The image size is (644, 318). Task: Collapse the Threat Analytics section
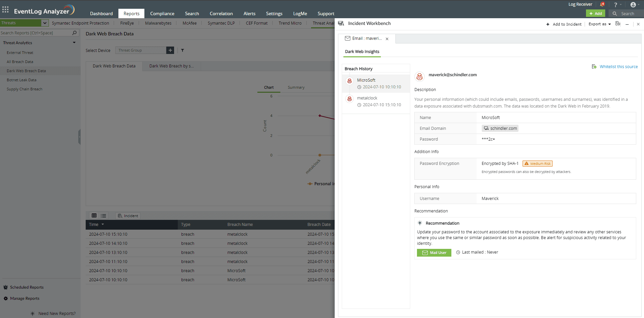[74, 42]
